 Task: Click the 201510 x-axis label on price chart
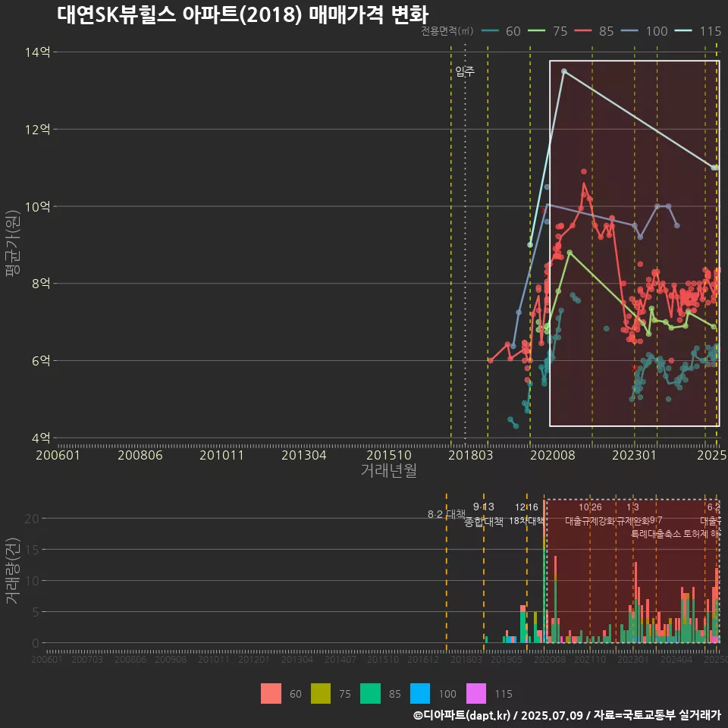(389, 455)
